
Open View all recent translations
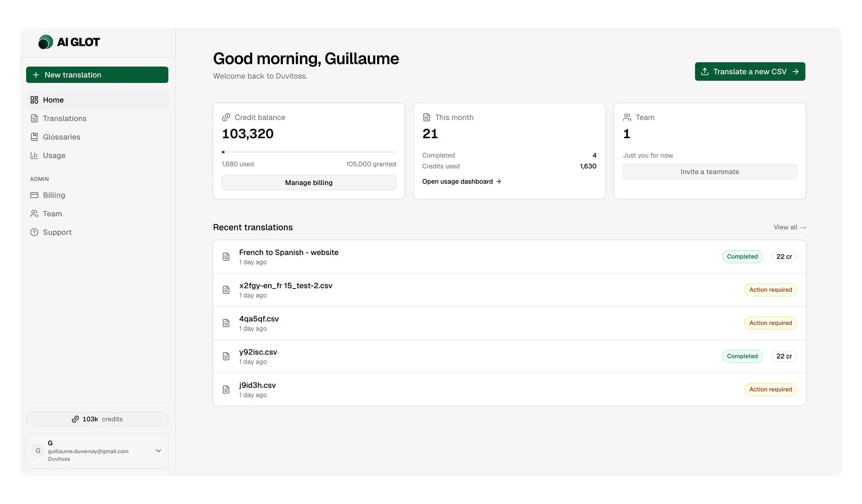click(789, 227)
